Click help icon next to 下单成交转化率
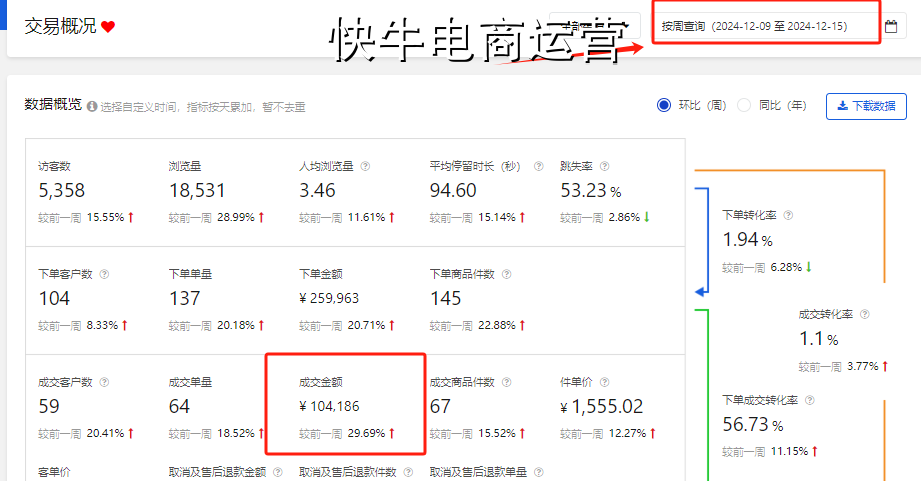The image size is (921, 481). [x=810, y=401]
